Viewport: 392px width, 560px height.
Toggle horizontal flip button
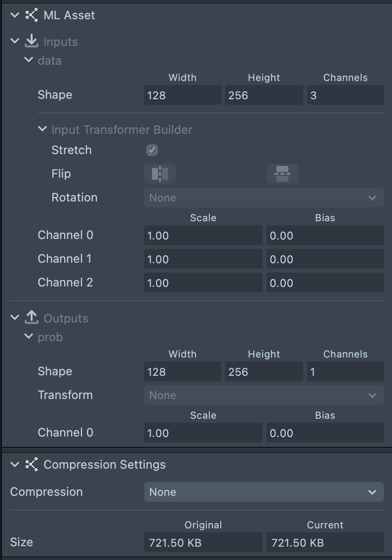160,174
